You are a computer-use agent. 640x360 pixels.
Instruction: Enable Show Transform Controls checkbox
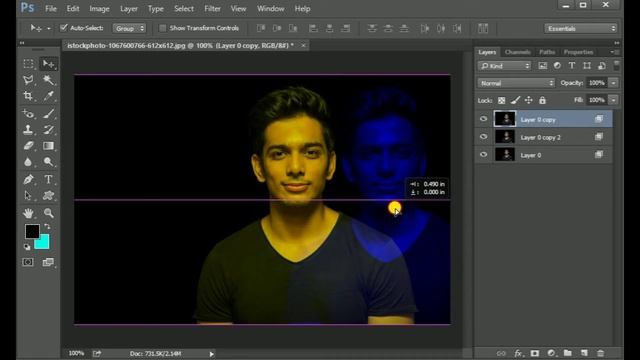pyautogui.click(x=162, y=28)
